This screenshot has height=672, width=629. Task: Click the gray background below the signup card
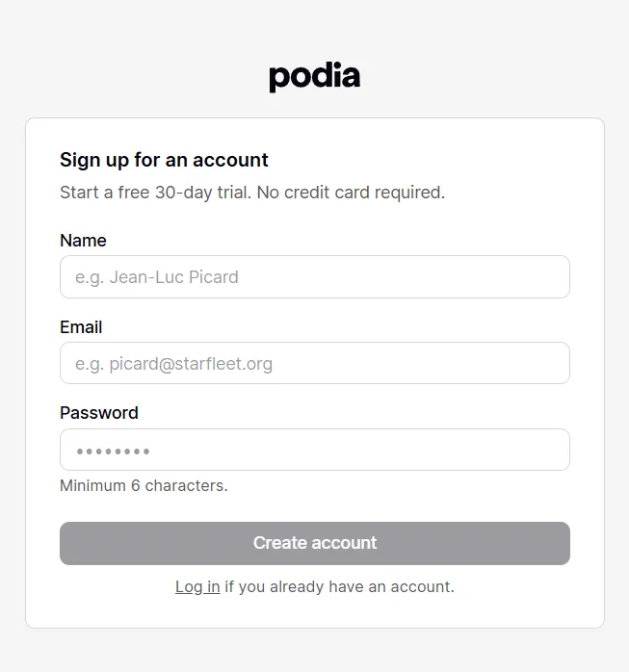(314, 653)
